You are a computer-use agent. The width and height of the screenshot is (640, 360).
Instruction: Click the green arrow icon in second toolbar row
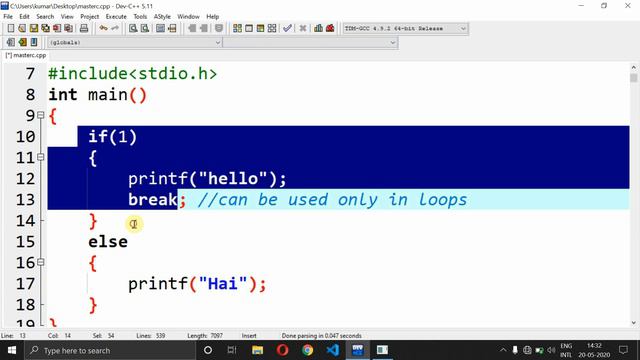pyautogui.click(x=22, y=42)
